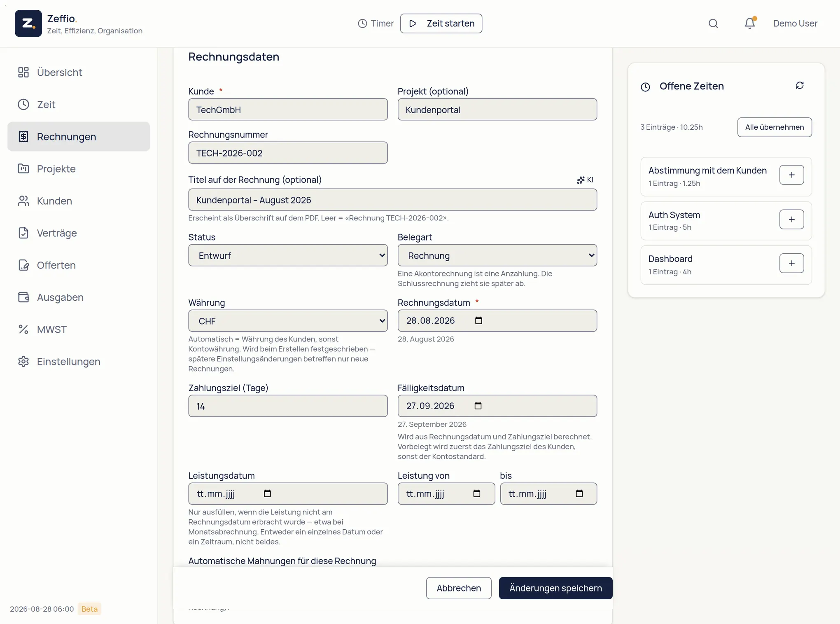Click Abbrechen button
The width and height of the screenshot is (840, 624).
459,588
